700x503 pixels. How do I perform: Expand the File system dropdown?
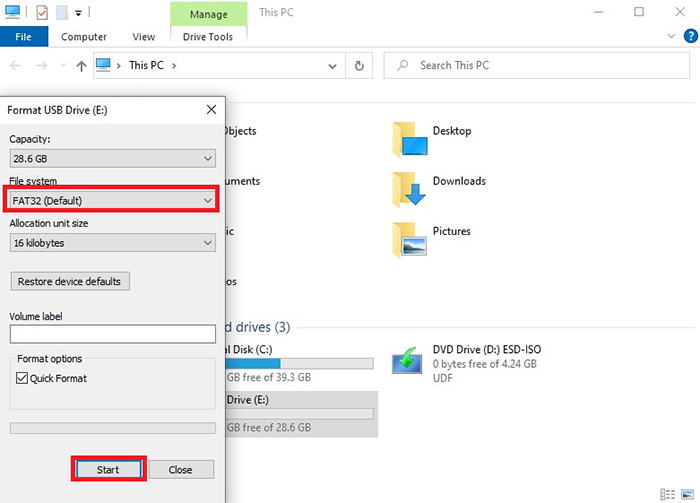pos(111,201)
